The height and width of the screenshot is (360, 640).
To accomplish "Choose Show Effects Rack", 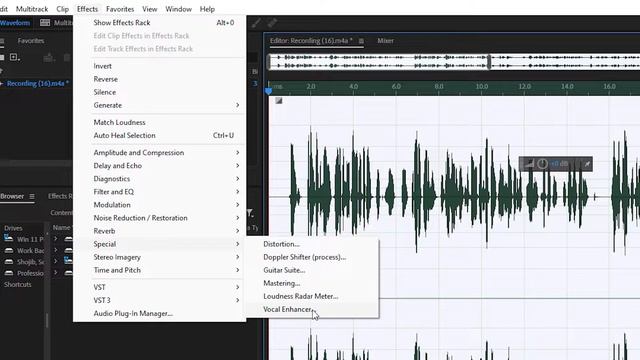I will coord(160,23).
